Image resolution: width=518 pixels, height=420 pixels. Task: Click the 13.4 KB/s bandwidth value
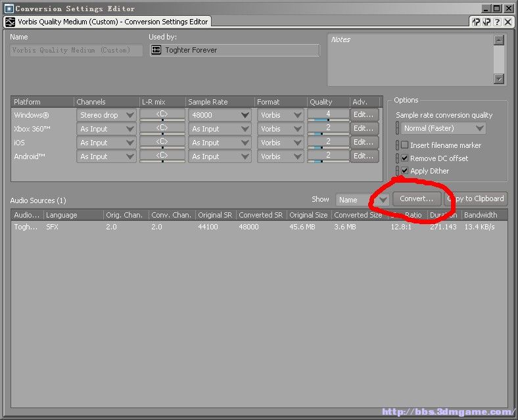[479, 227]
